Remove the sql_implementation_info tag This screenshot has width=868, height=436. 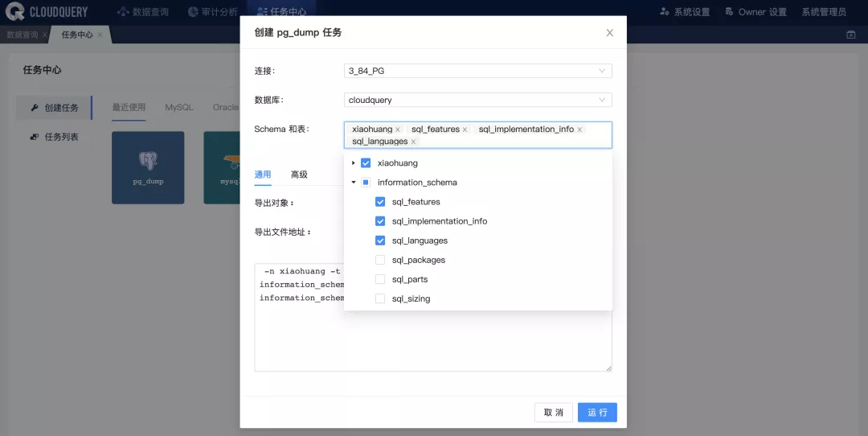tap(579, 130)
